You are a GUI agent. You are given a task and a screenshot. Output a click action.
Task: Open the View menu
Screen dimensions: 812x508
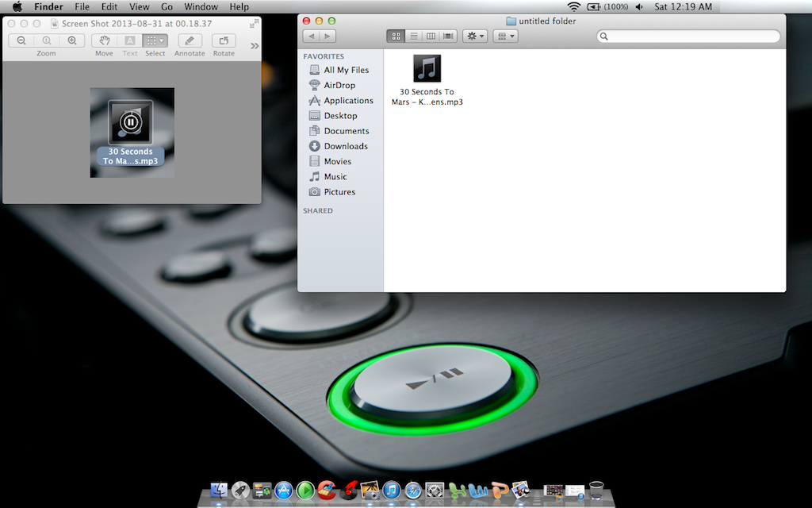pyautogui.click(x=140, y=6)
